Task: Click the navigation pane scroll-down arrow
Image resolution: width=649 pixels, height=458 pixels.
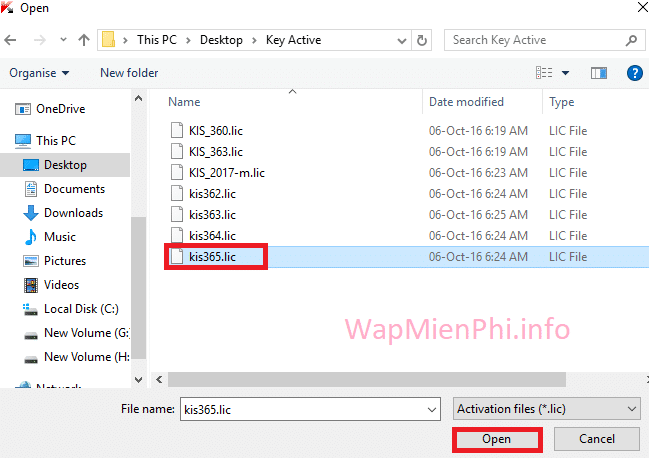Action: pyautogui.click(x=139, y=379)
